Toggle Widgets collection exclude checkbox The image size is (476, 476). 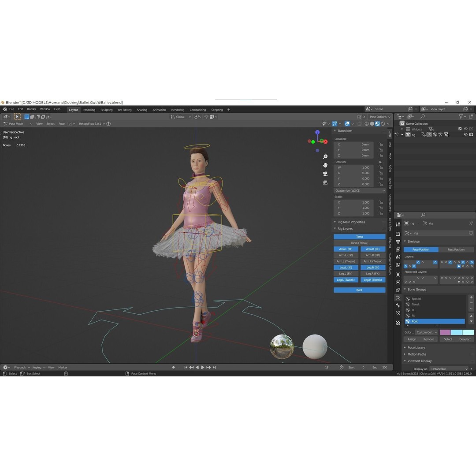[x=460, y=129]
